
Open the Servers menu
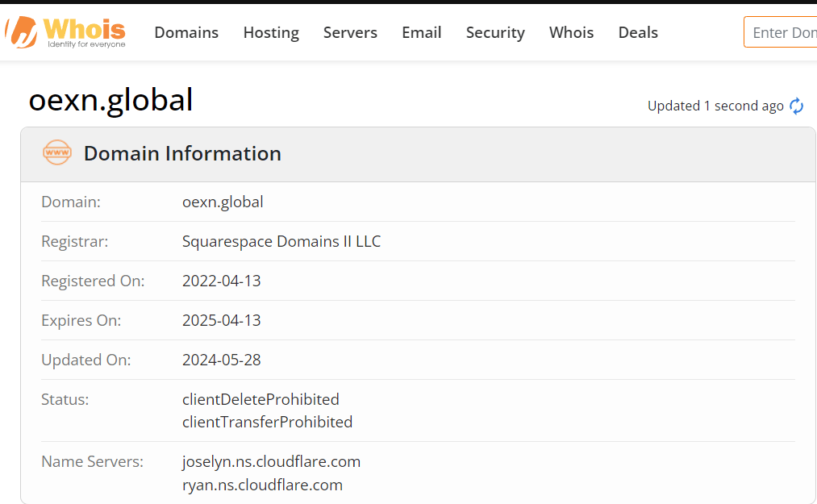350,32
